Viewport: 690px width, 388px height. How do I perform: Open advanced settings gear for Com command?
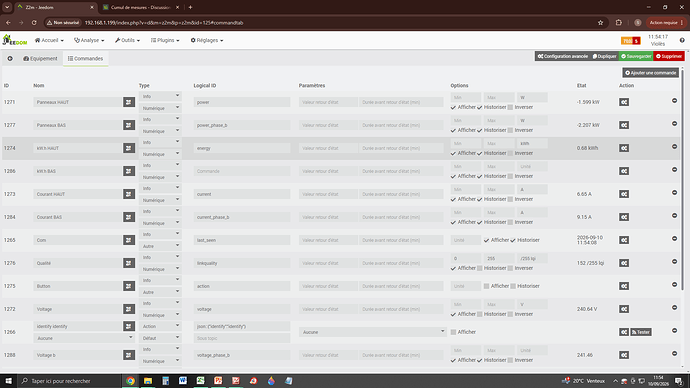(624, 240)
